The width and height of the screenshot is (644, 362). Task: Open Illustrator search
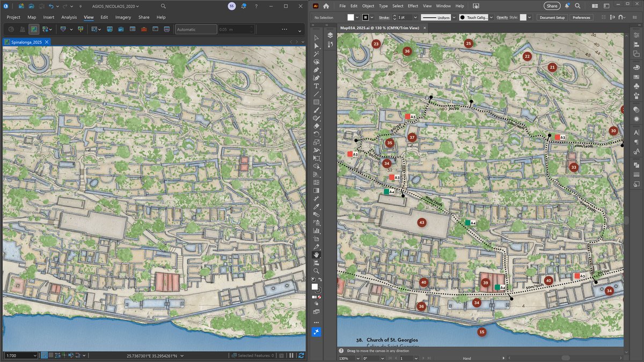click(577, 6)
